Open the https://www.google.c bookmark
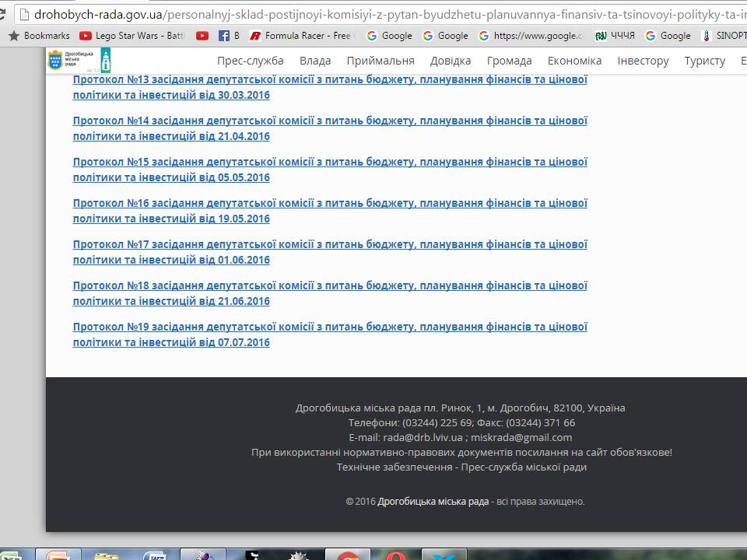The height and width of the screenshot is (560, 747). [x=531, y=36]
